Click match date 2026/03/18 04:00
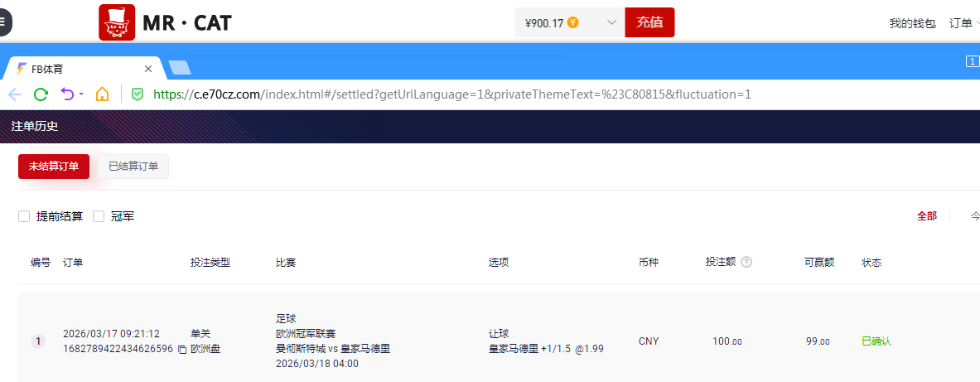The width and height of the screenshot is (980, 382). (317, 364)
